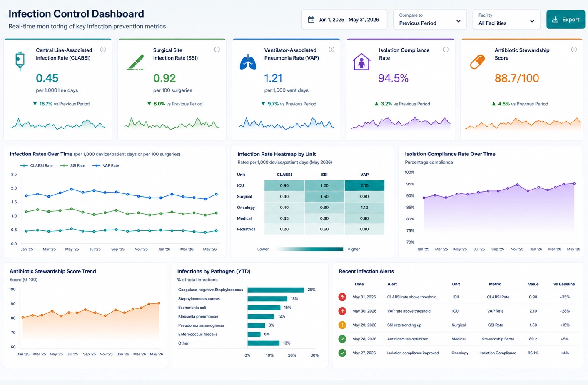The height and width of the screenshot is (385, 588).
Task: Click the up arrow beside 4.6% on Stewardship card
Action: click(x=494, y=104)
